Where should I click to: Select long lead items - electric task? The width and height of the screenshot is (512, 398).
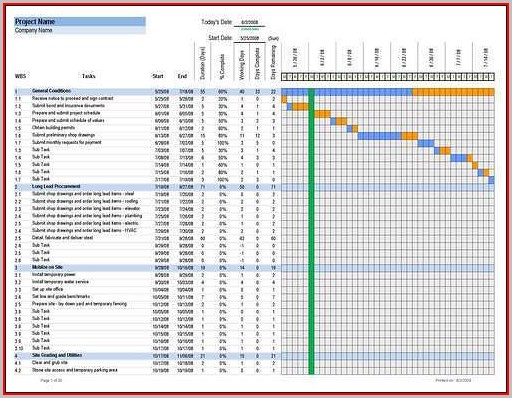pyautogui.click(x=85, y=223)
